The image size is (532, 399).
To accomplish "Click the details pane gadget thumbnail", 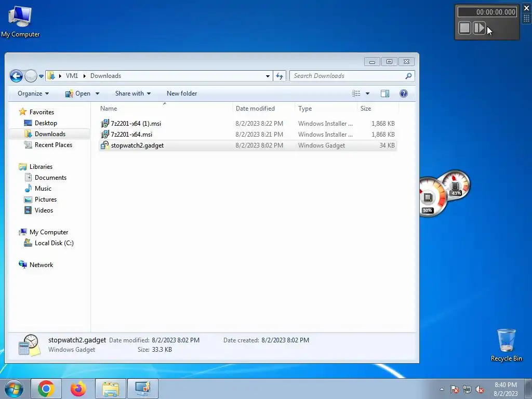I will [x=29, y=345].
